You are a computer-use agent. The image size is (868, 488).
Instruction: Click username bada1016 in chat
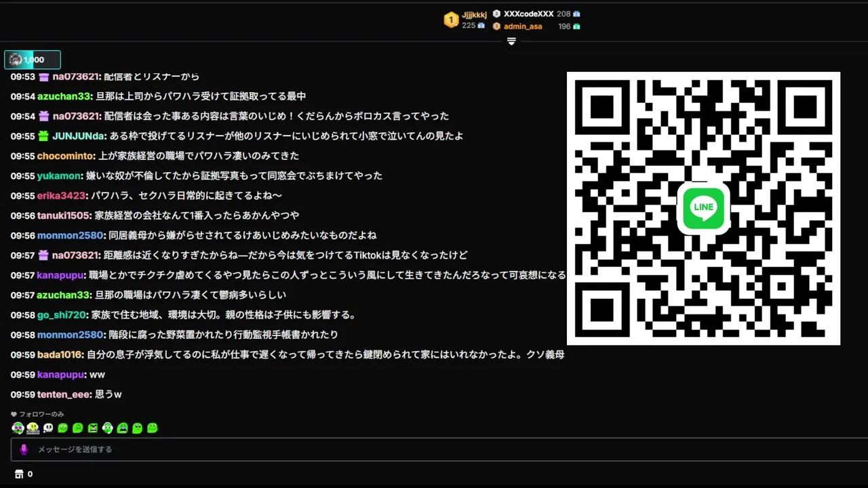click(x=60, y=354)
